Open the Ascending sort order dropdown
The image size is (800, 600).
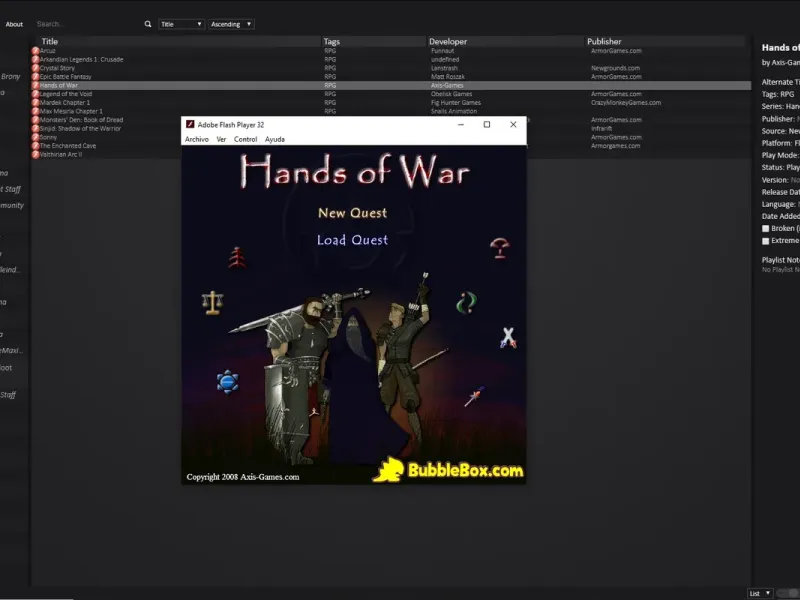click(x=231, y=24)
